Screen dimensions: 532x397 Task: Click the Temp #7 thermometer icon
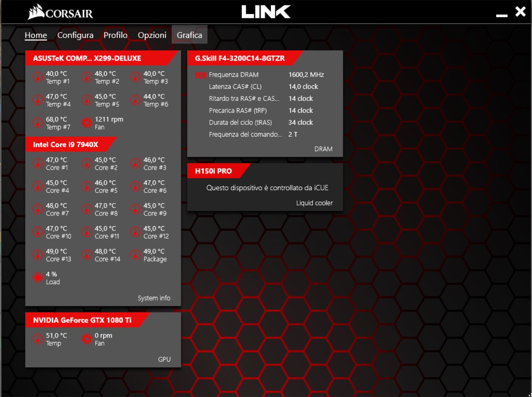(x=37, y=123)
